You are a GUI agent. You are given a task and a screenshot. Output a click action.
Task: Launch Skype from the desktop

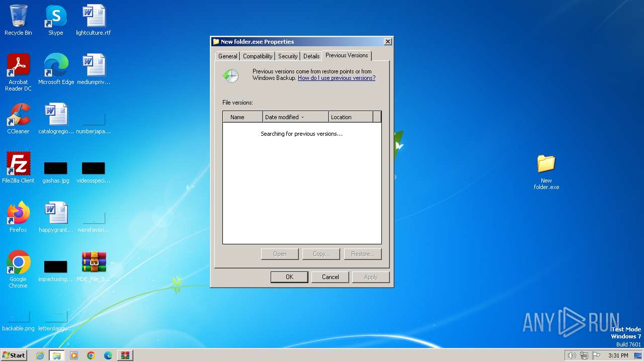pyautogui.click(x=55, y=21)
